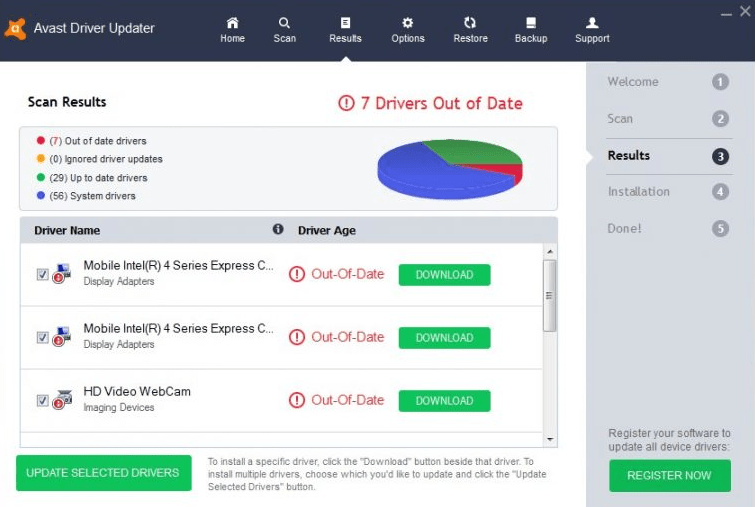
Task: Click the Driver Name column header
Action: (67, 231)
